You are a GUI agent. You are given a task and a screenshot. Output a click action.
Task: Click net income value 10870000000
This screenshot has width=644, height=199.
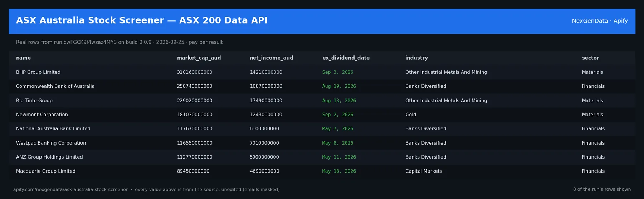[266, 86]
